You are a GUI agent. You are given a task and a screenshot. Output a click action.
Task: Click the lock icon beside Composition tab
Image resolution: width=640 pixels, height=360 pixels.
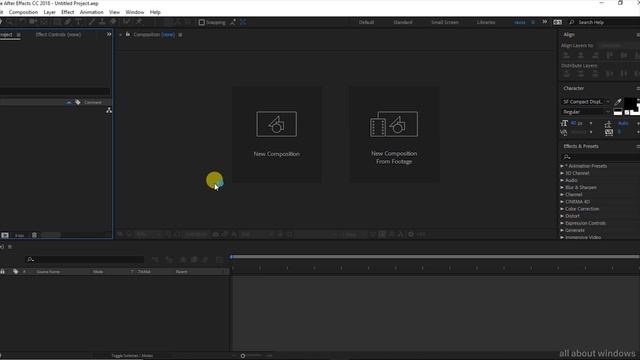coord(128,34)
